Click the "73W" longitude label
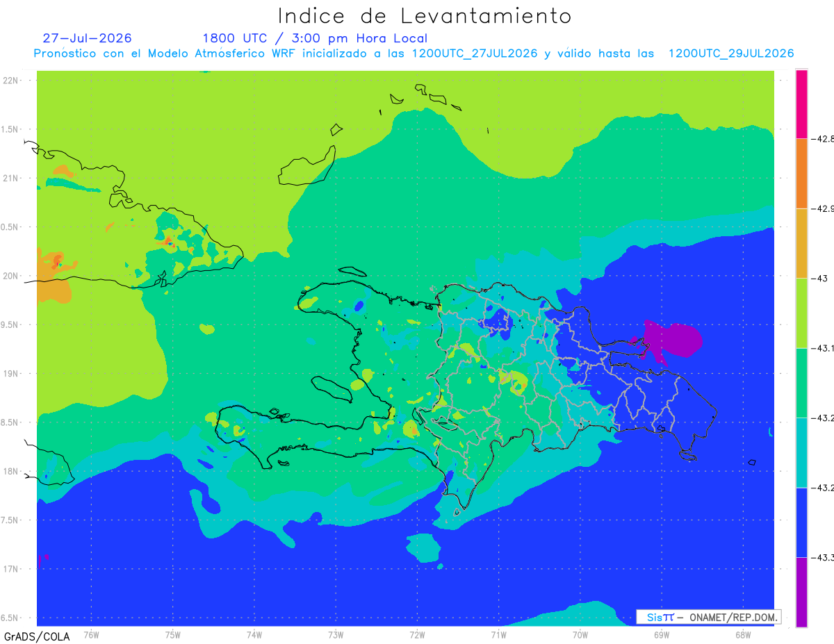The width and height of the screenshot is (834, 644). (x=336, y=634)
